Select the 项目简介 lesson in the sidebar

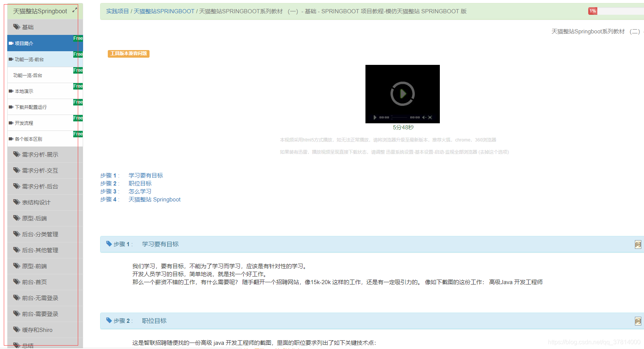(45, 43)
